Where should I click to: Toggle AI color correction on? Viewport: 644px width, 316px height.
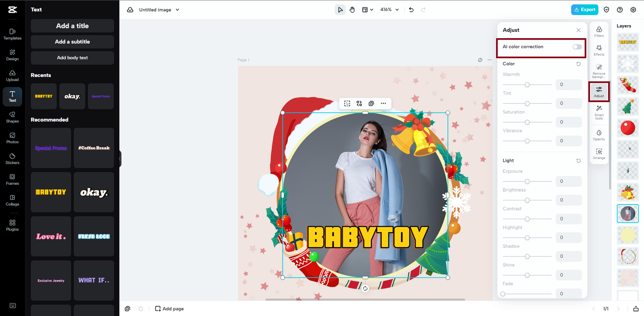(577, 47)
